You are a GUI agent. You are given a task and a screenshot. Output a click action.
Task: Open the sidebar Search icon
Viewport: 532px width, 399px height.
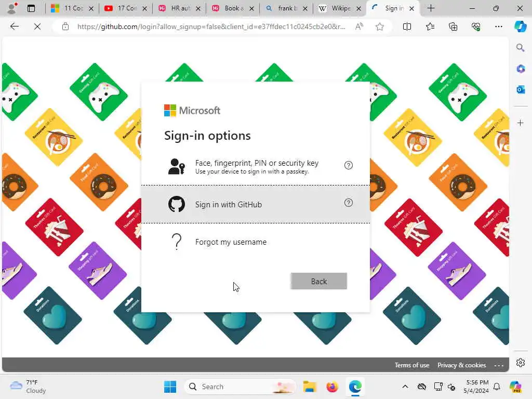click(x=521, y=48)
